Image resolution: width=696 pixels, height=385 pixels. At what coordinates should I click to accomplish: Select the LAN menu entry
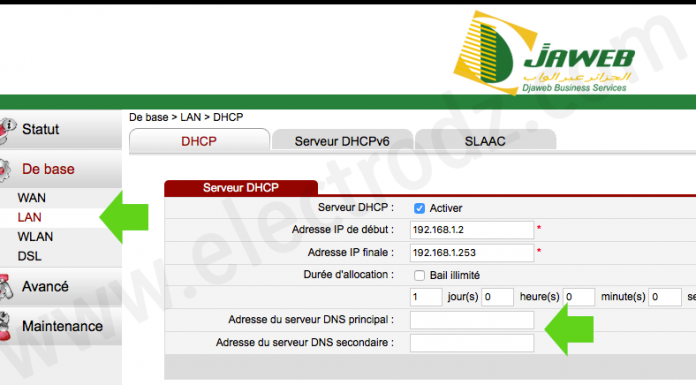point(29,217)
